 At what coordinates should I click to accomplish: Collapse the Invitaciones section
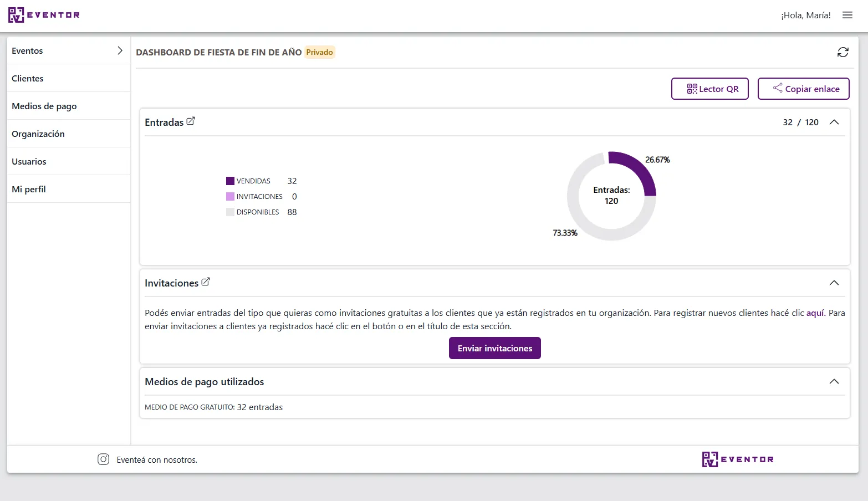[834, 283]
